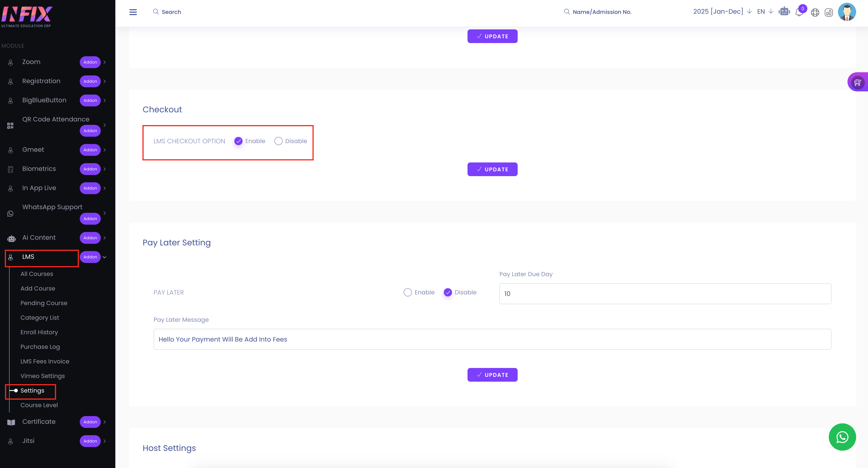The height and width of the screenshot is (468, 868).
Task: Click the Pay Later Message field
Action: [x=492, y=339]
